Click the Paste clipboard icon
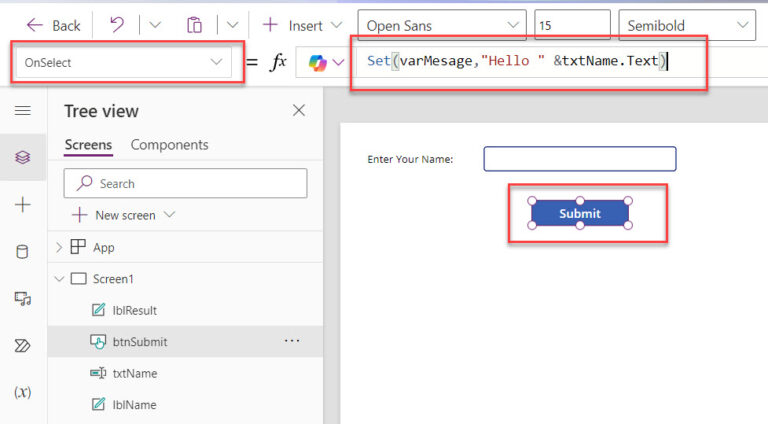768x424 pixels. point(194,25)
